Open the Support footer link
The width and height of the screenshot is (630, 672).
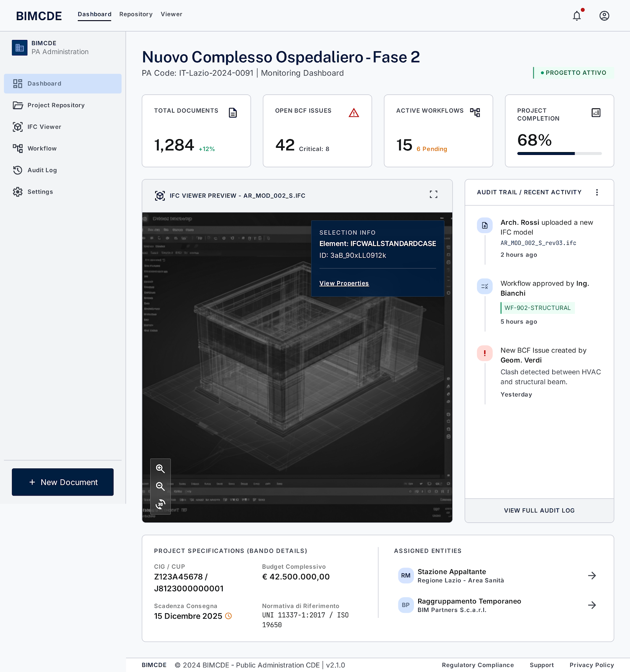pos(542,665)
